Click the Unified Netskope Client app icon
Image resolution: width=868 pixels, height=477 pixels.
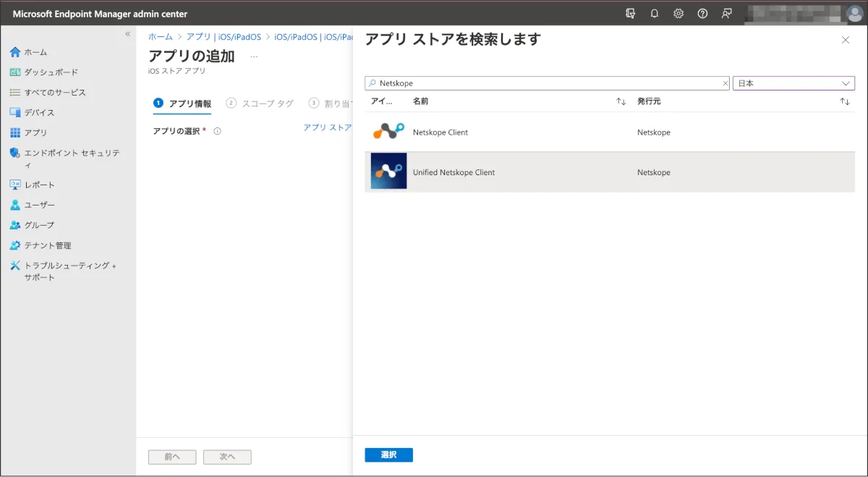(388, 172)
